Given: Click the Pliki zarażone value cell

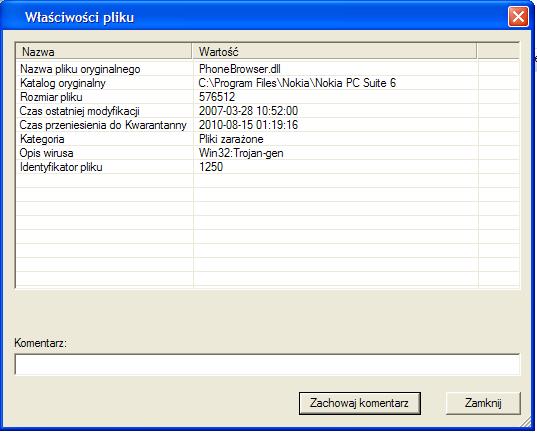Looking at the screenshot, I should pyautogui.click(x=231, y=139).
